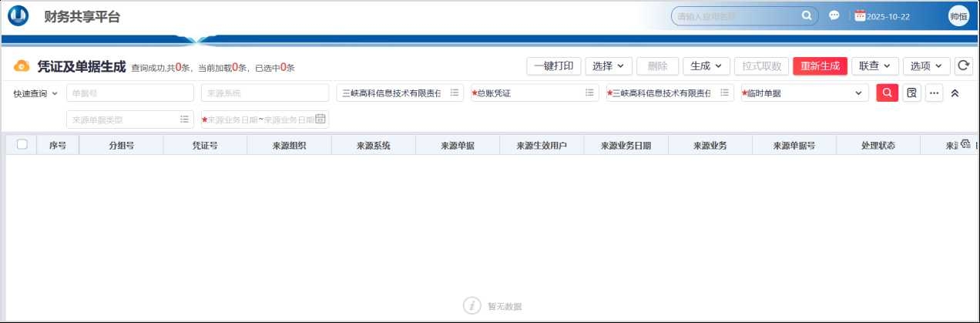Collapse the query area with double chevron
Image resolution: width=980 pixels, height=323 pixels.
tap(955, 93)
